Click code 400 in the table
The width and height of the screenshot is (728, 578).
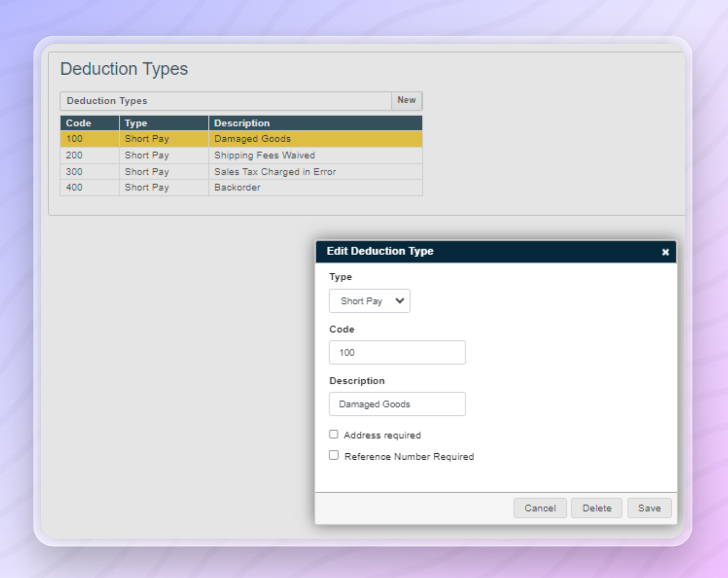coord(75,187)
